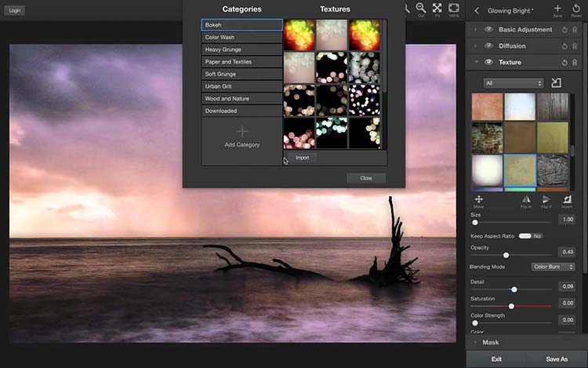Select the orange-red bokeh texture thumbnail in top-left
Screen dimensions: 588x368
click(299, 35)
